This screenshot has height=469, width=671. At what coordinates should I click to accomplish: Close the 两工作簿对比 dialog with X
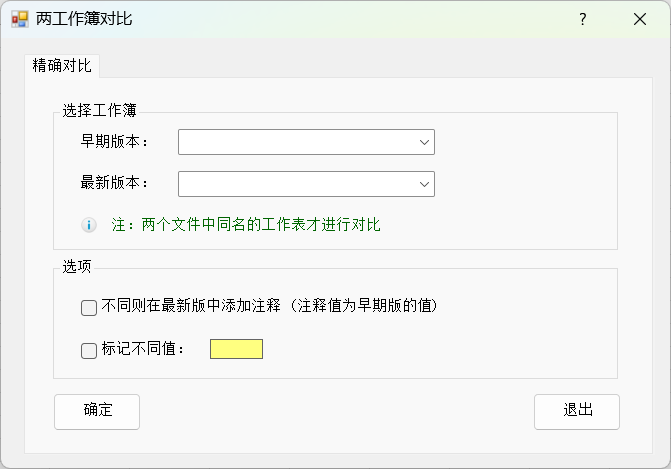click(640, 19)
